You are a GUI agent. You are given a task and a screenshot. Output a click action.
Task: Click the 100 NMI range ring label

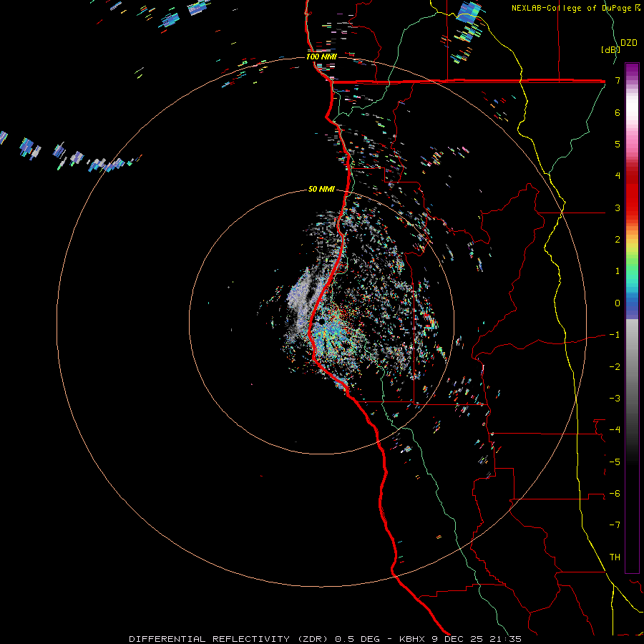click(x=321, y=57)
